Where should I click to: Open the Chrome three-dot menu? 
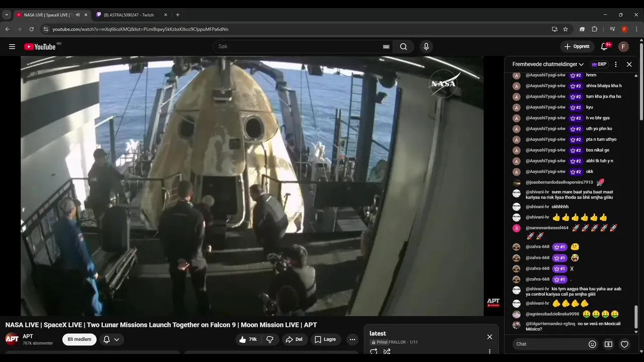(636, 29)
